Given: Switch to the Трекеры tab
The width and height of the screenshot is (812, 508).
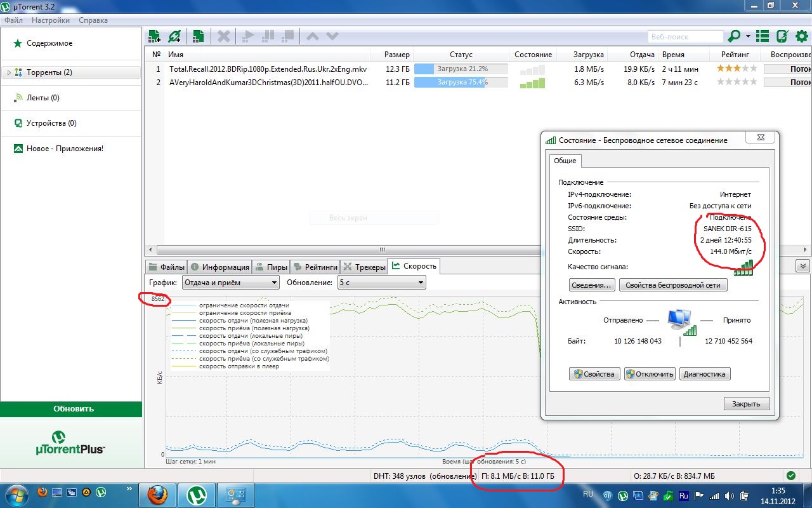Looking at the screenshot, I should (x=364, y=267).
